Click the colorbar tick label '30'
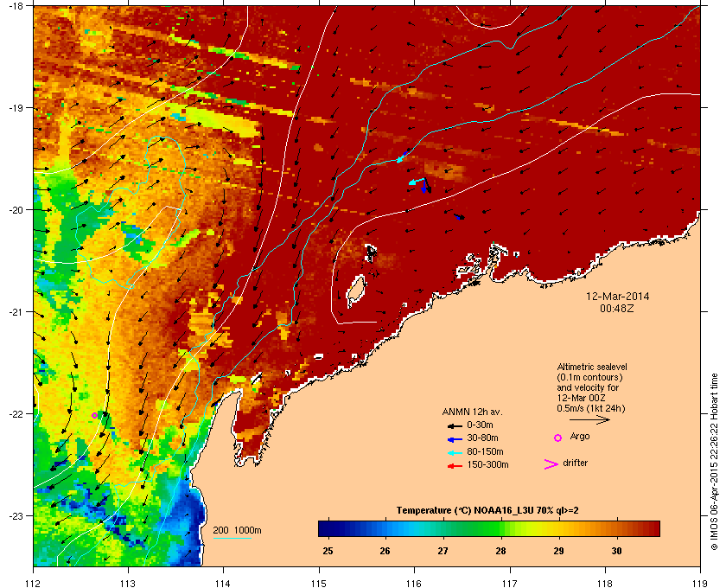This screenshot has width=726, height=588. pos(617,551)
